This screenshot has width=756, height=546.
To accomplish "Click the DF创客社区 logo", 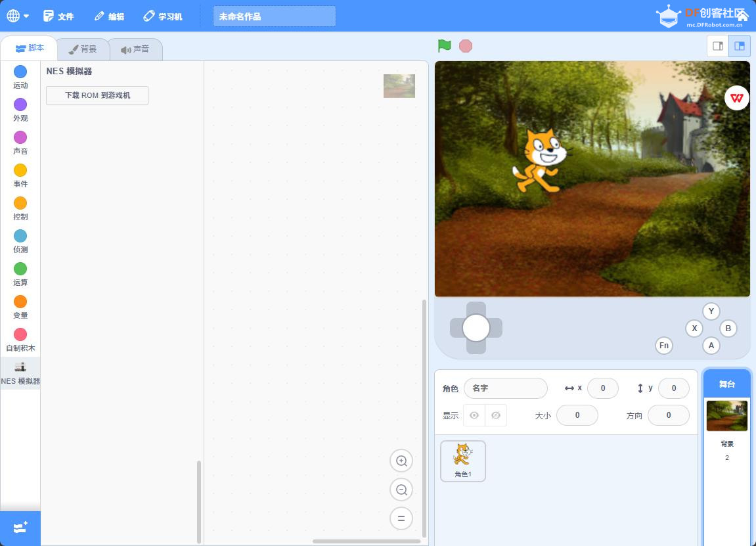I will click(701, 16).
